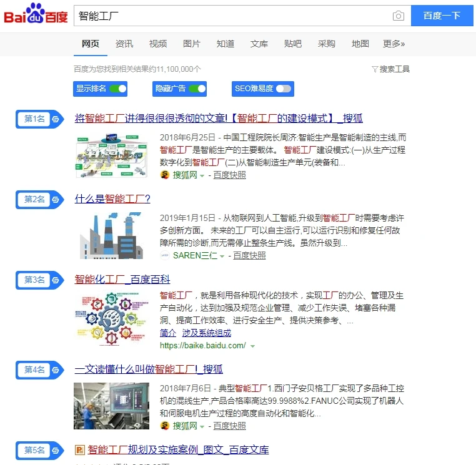
Task: Click SAREN favicon in second result
Action: click(164, 255)
